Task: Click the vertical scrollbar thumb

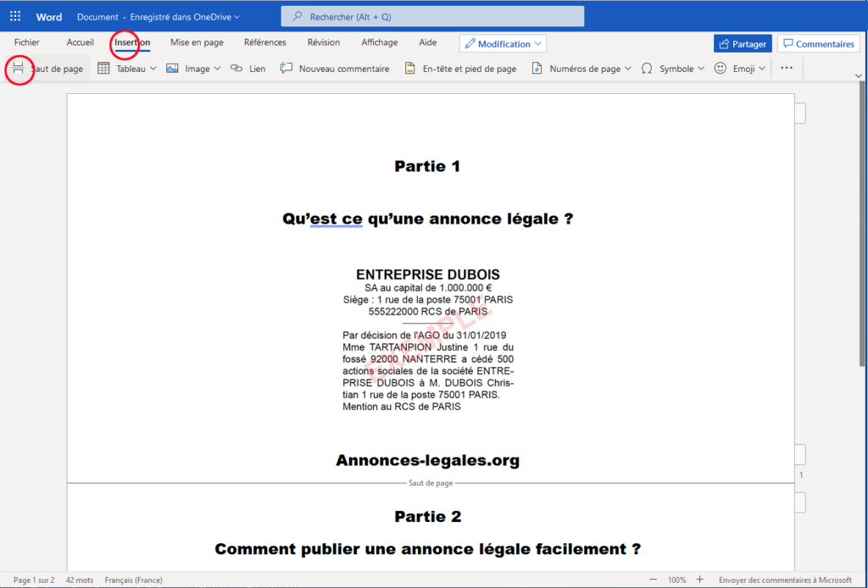Action: point(862,224)
